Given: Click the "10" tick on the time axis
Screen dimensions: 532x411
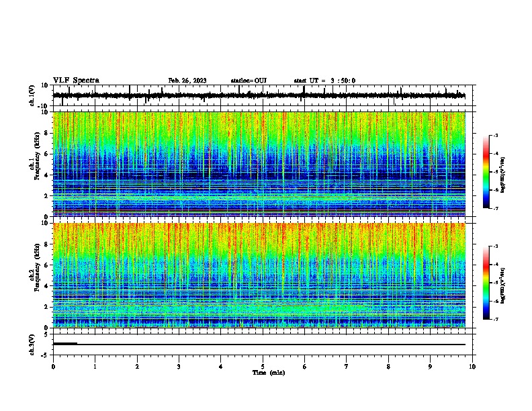Looking at the screenshot, I should click(472, 367).
